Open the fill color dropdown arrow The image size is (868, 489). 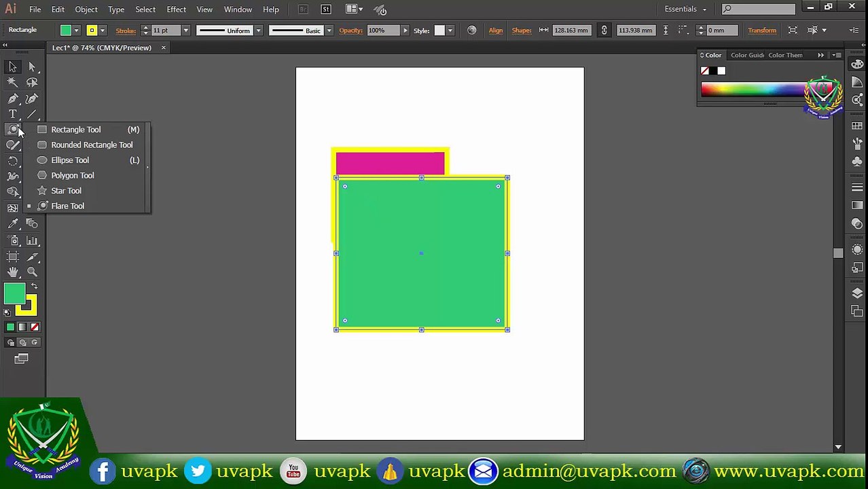click(76, 31)
